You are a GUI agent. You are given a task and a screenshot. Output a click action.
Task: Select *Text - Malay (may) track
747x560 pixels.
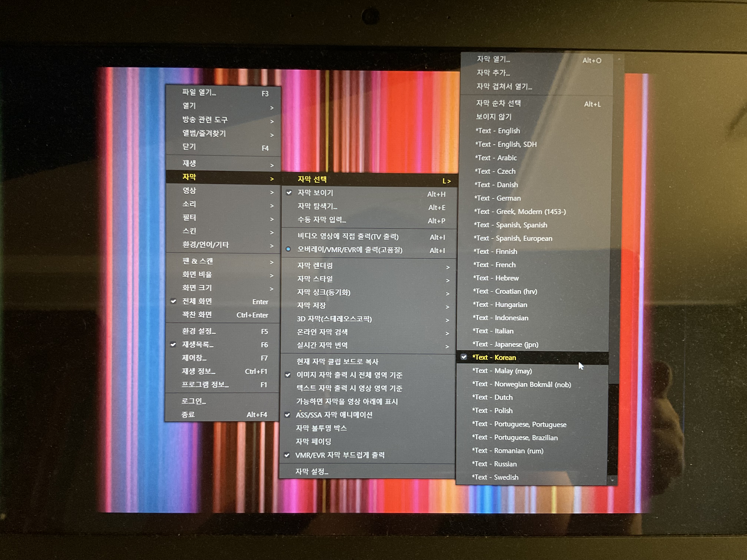[x=533, y=371]
